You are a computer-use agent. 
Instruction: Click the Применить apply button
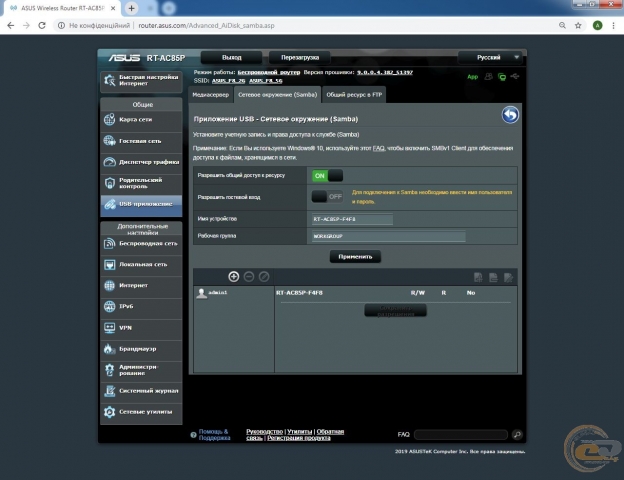pyautogui.click(x=354, y=256)
